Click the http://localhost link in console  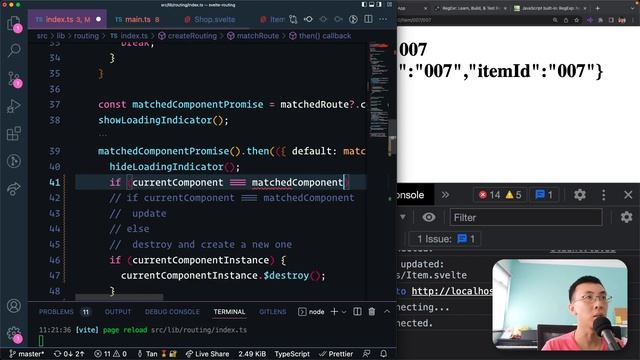pos(452,291)
